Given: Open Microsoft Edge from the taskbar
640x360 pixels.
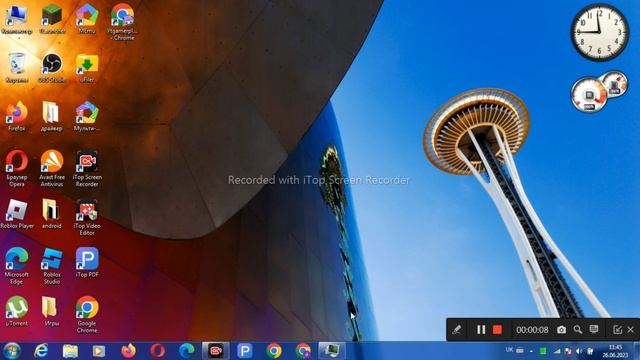Looking at the screenshot, I should [x=187, y=351].
